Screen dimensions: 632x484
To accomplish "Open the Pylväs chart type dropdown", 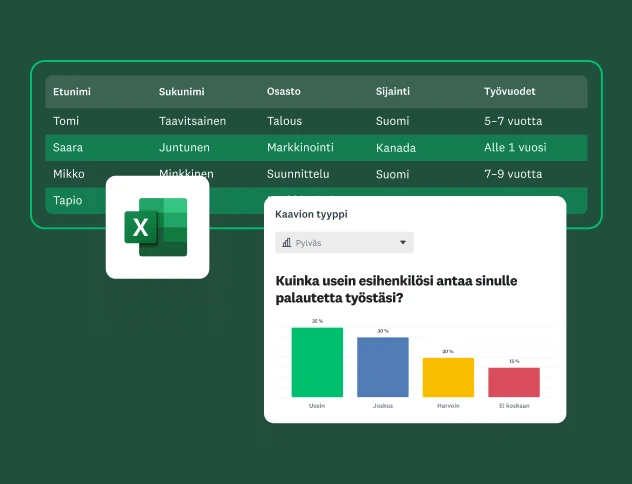I will tap(344, 243).
